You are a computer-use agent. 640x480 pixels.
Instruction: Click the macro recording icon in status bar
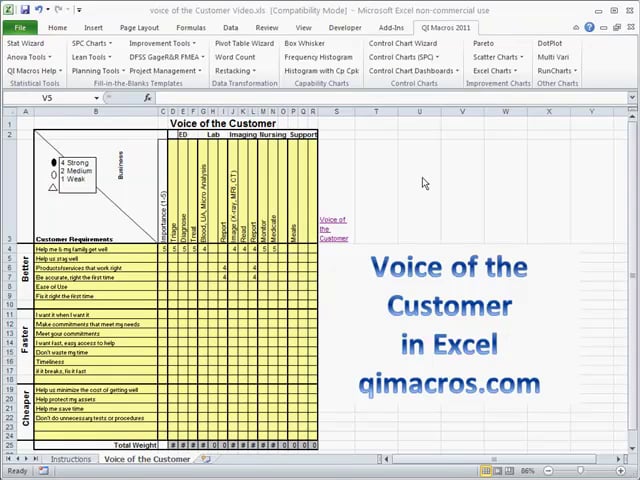pos(43,471)
